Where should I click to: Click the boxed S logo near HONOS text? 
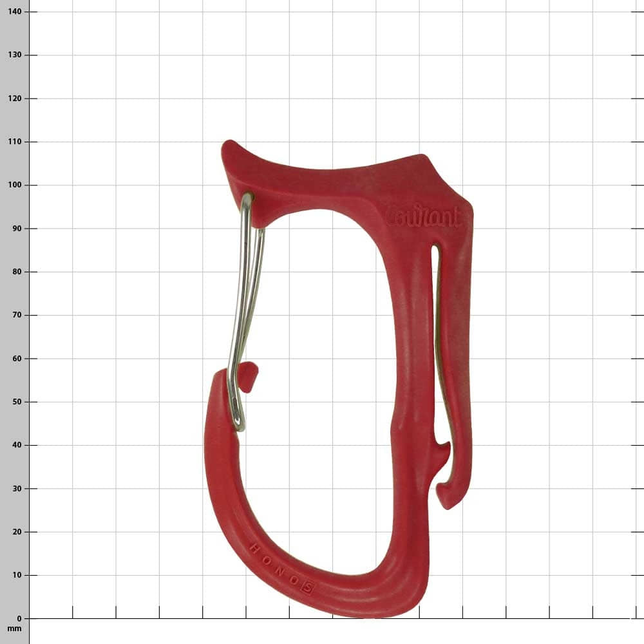(308, 588)
